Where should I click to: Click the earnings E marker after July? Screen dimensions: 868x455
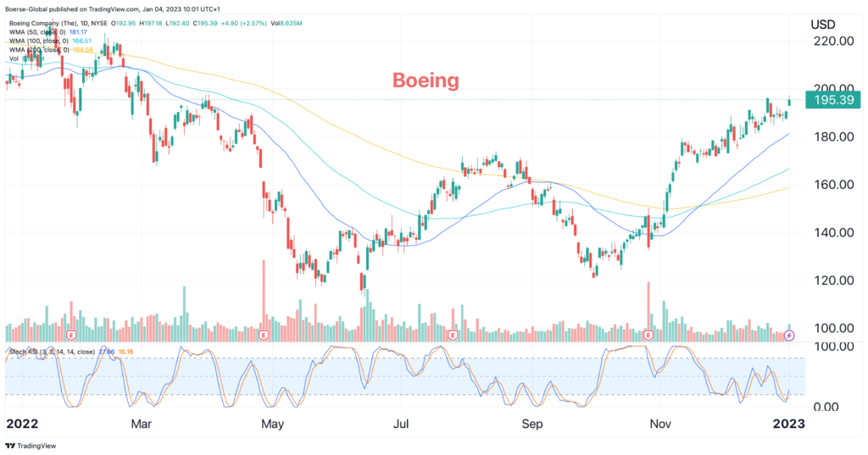click(x=453, y=336)
